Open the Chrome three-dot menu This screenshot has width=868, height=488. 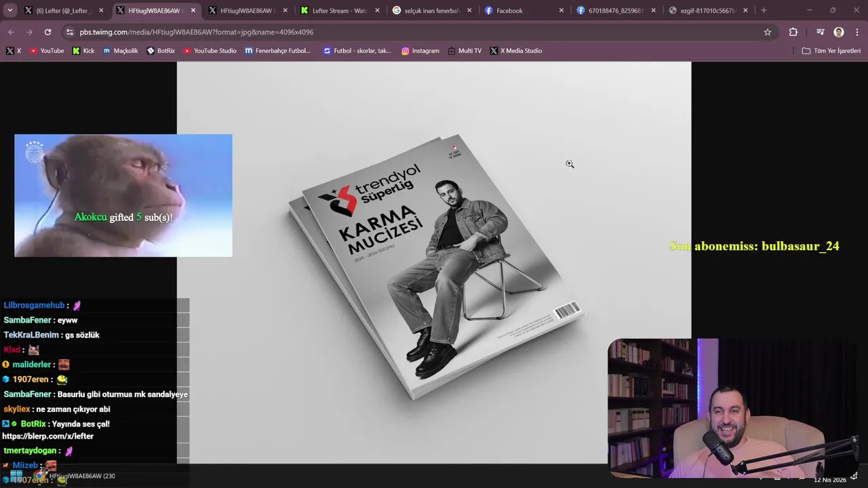(856, 32)
